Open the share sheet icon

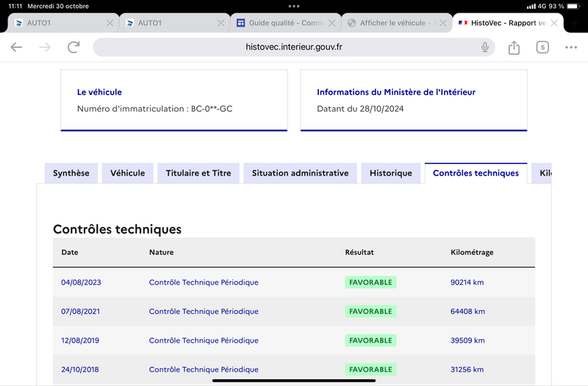514,47
